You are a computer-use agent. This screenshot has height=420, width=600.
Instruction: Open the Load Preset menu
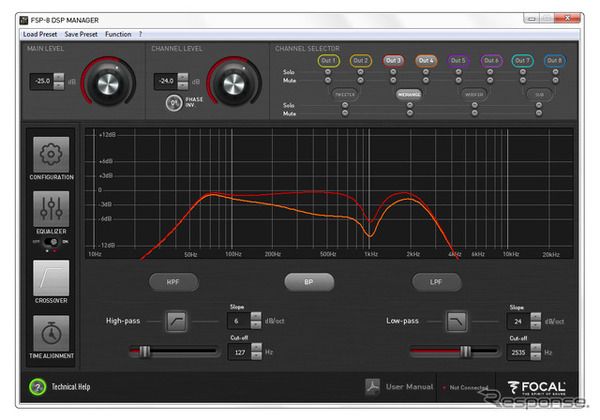(40, 34)
